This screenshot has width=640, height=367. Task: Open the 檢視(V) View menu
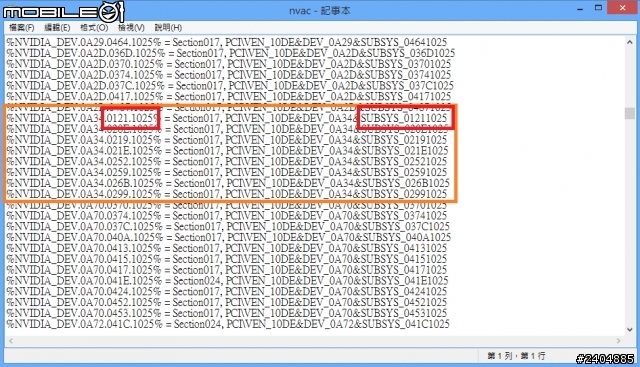(x=131, y=28)
